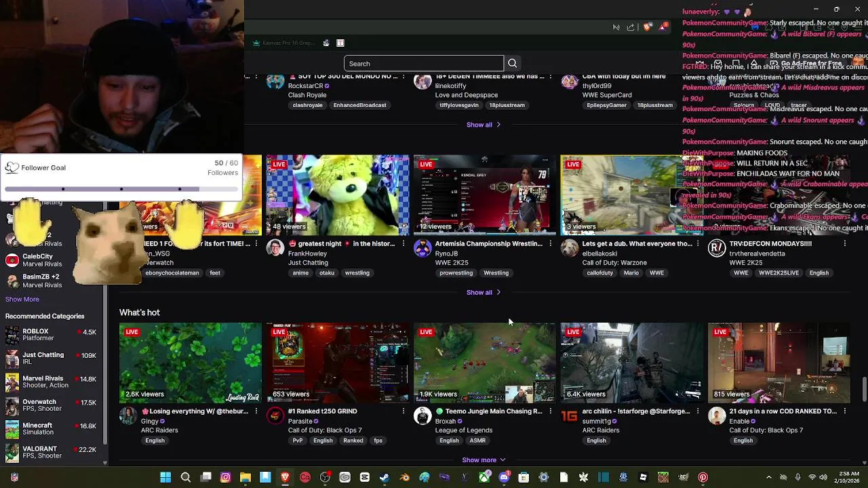Click FrankHowley channel avatar
The height and width of the screenshot is (488, 868).
tap(275, 248)
